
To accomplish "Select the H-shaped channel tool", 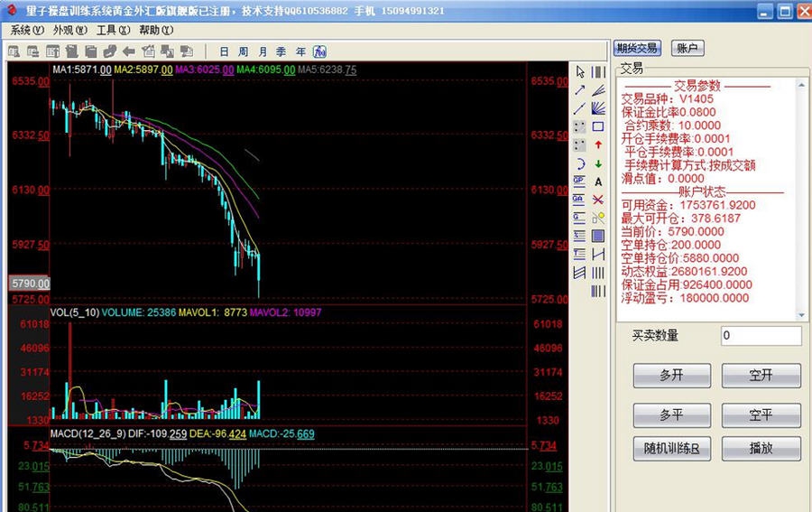I will pyautogui.click(x=598, y=254).
